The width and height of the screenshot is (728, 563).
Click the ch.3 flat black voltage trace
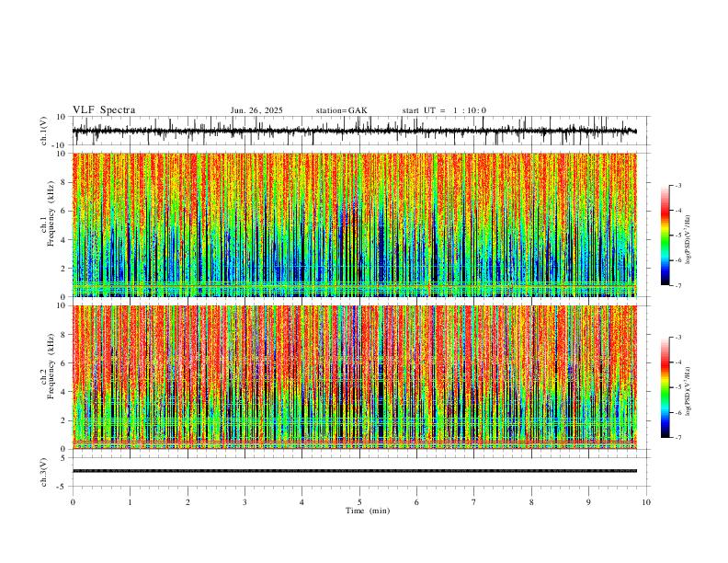354,471
